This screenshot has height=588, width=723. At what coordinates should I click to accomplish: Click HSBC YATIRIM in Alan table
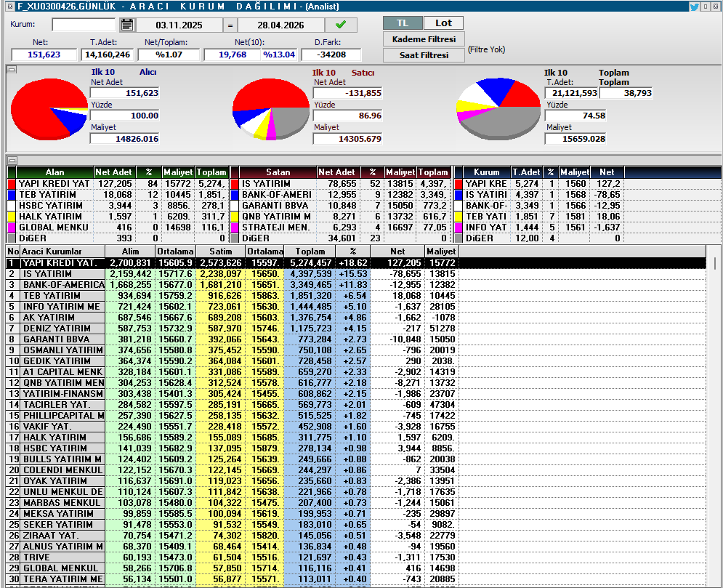[x=51, y=206]
